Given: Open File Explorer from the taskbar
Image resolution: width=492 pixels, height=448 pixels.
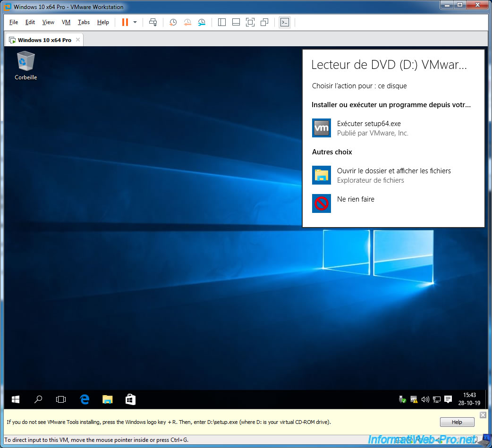Looking at the screenshot, I should tap(107, 399).
